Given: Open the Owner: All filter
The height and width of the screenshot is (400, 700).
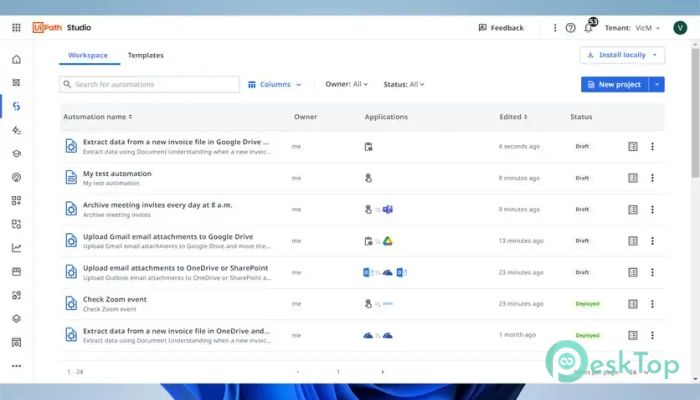Looking at the screenshot, I should click(x=346, y=84).
